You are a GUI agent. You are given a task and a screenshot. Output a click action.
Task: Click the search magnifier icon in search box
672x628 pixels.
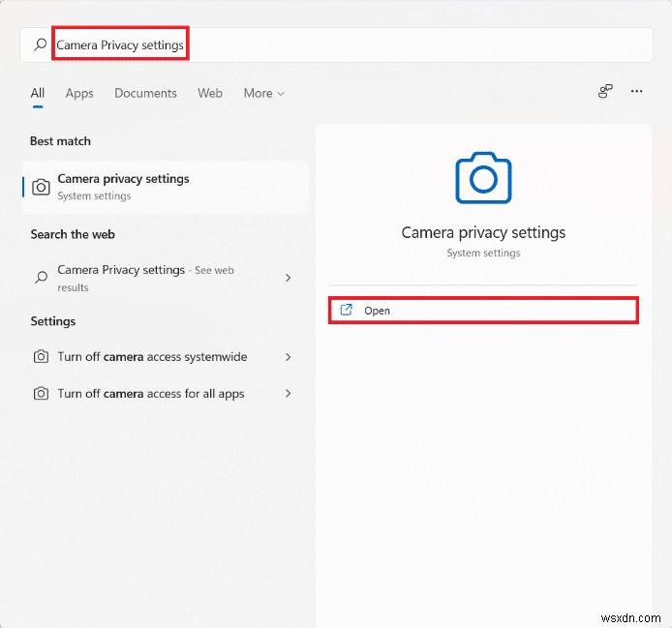(41, 45)
